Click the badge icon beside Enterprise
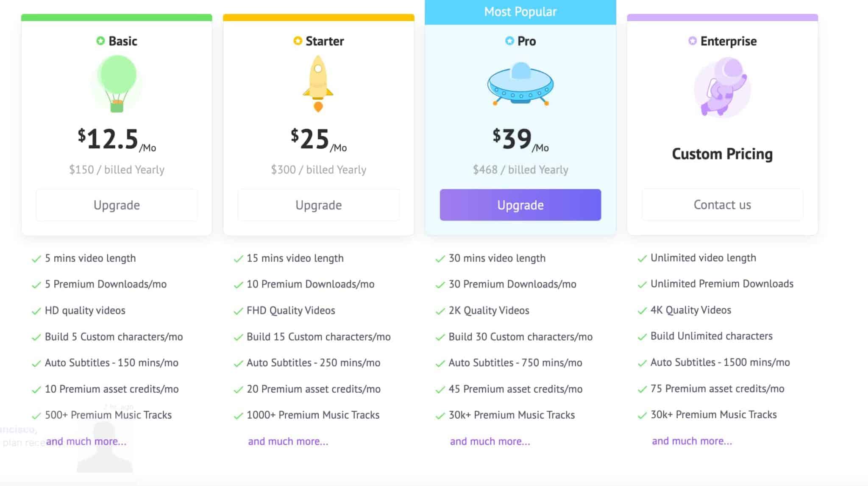 (x=691, y=41)
